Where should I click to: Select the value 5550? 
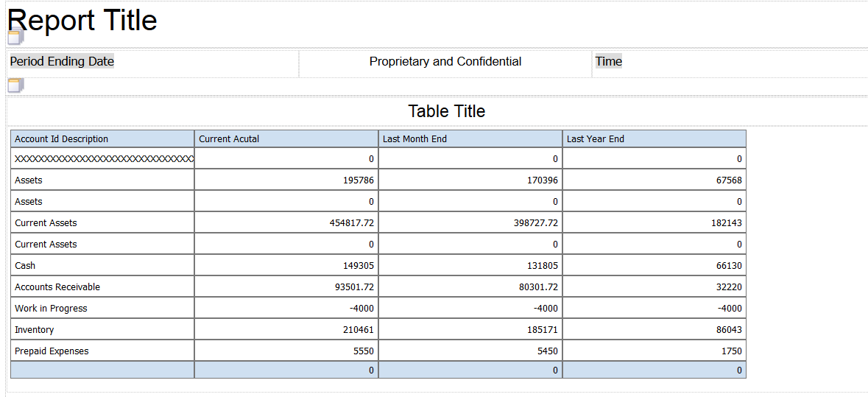[364, 351]
